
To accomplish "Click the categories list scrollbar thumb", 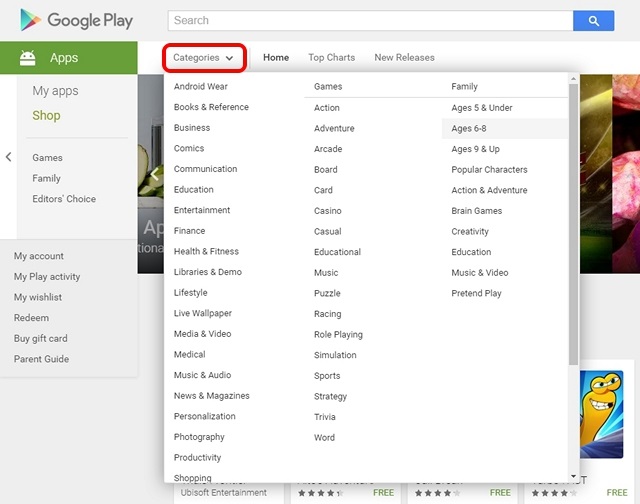I will [x=573, y=224].
